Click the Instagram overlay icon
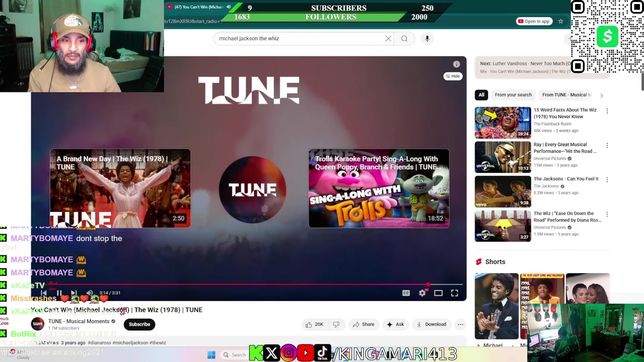 [288, 353]
